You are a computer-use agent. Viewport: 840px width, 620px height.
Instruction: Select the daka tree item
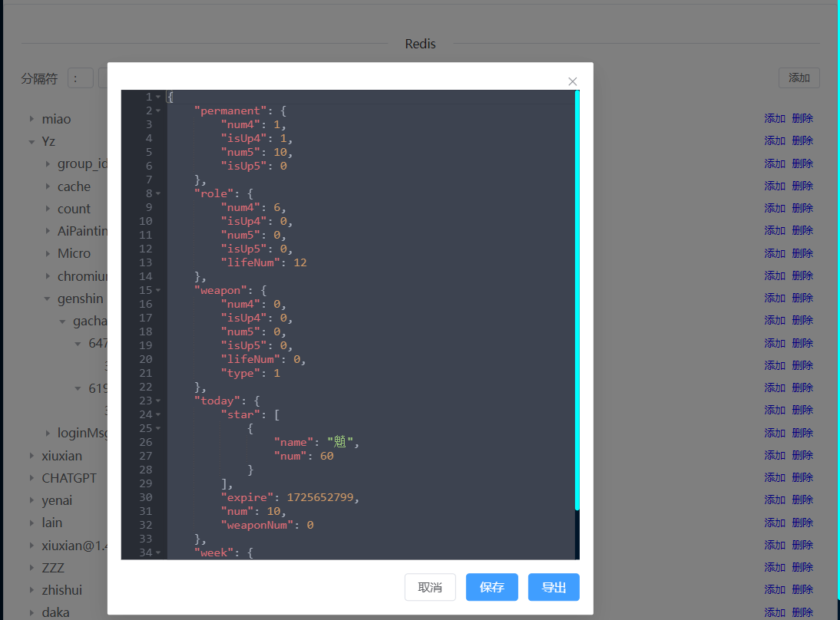pos(56,612)
